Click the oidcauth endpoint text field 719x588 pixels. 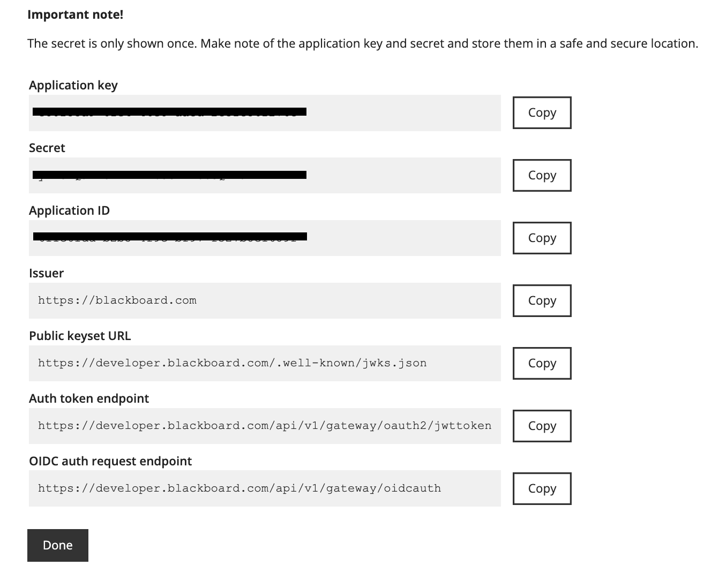click(265, 489)
